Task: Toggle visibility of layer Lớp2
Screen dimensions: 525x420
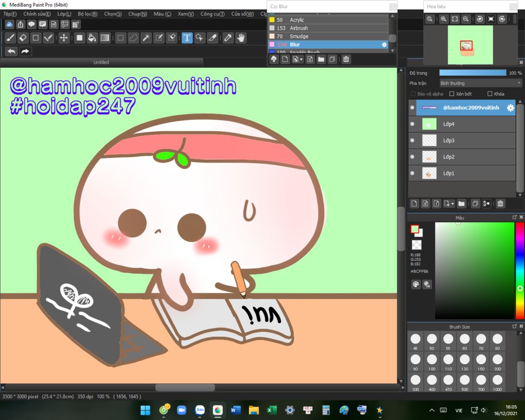Action: pyautogui.click(x=412, y=157)
